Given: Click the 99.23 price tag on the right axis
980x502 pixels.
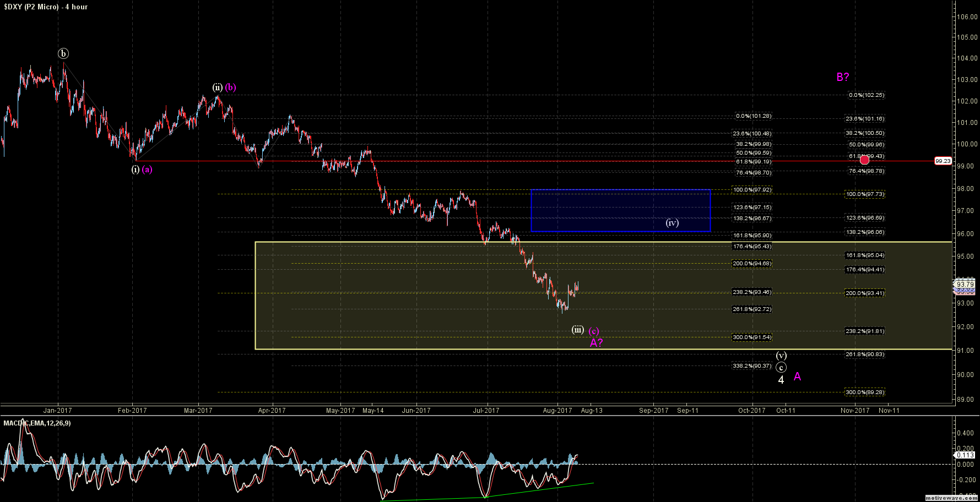Looking at the screenshot, I should click(x=943, y=161).
